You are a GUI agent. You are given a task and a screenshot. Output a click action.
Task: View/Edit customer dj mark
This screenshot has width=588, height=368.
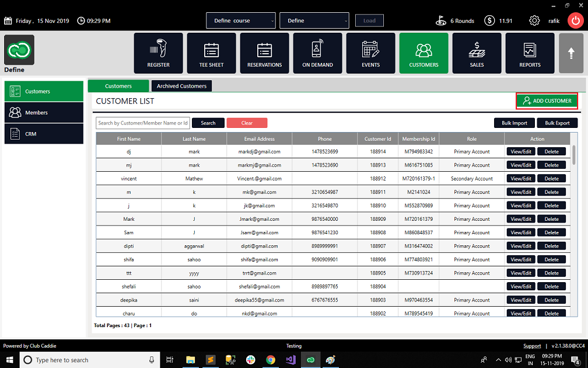[x=521, y=151]
